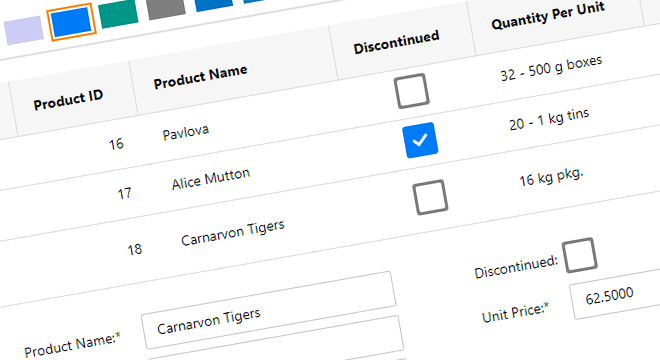Sort by Product Name column header
This screenshot has height=360, width=660.
point(200,77)
